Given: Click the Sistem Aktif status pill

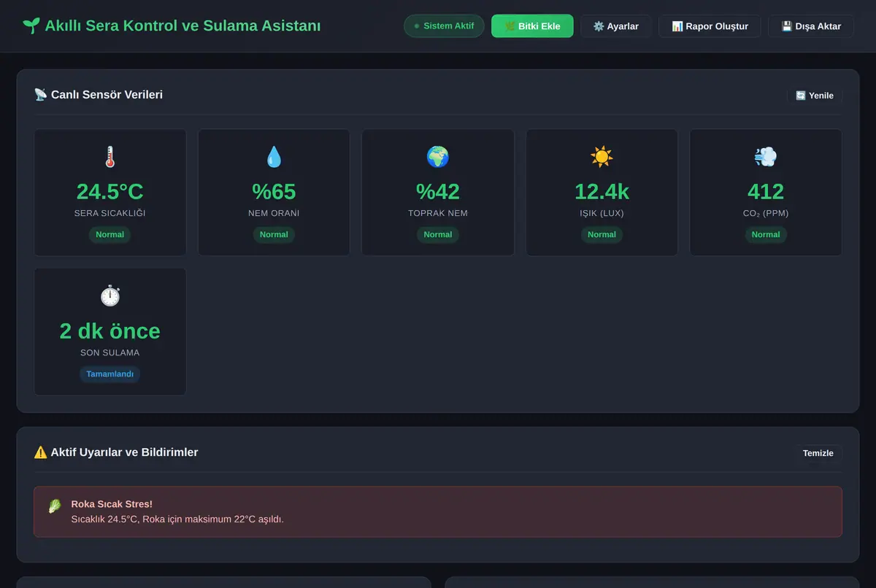Looking at the screenshot, I should click(444, 26).
